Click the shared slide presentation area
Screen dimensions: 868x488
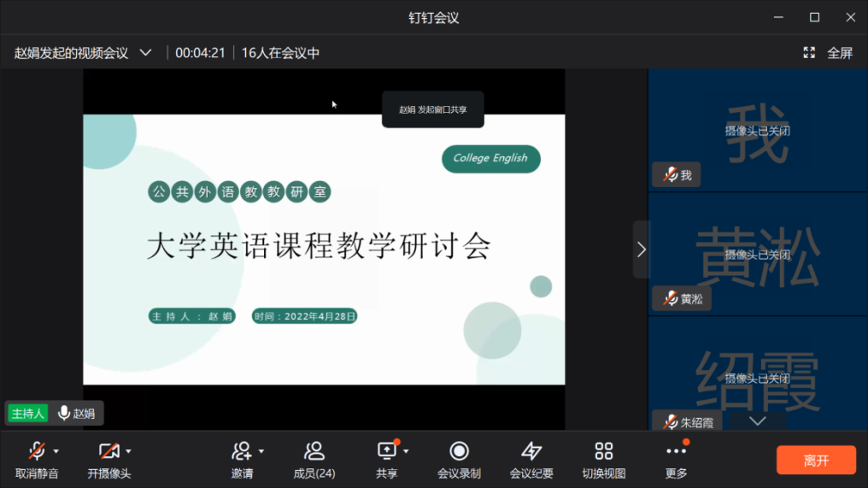tap(324, 249)
